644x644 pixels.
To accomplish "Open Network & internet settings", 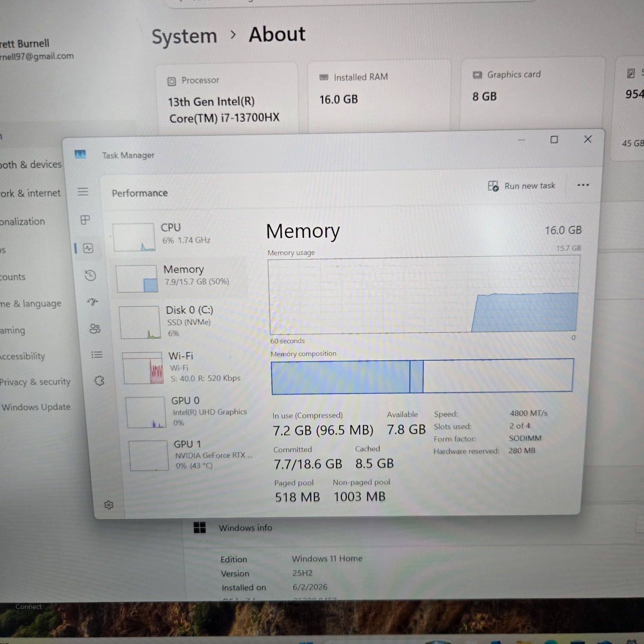I will pyautogui.click(x=30, y=194).
